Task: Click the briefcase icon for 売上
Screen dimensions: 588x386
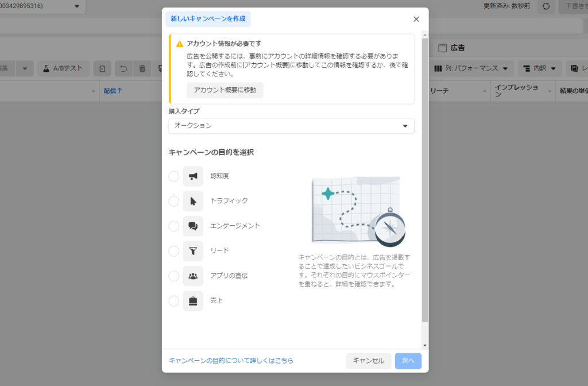Action: 193,301
